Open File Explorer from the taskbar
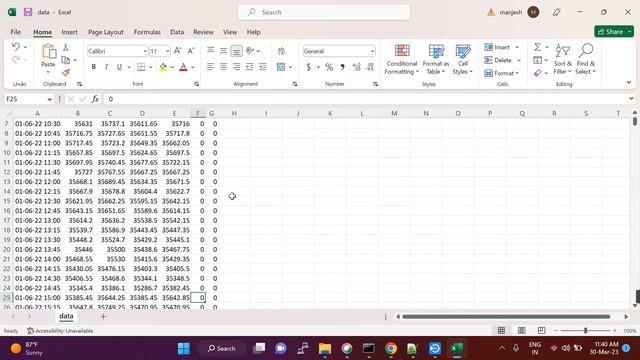Viewport: 640px width, 360px height. click(x=325, y=349)
